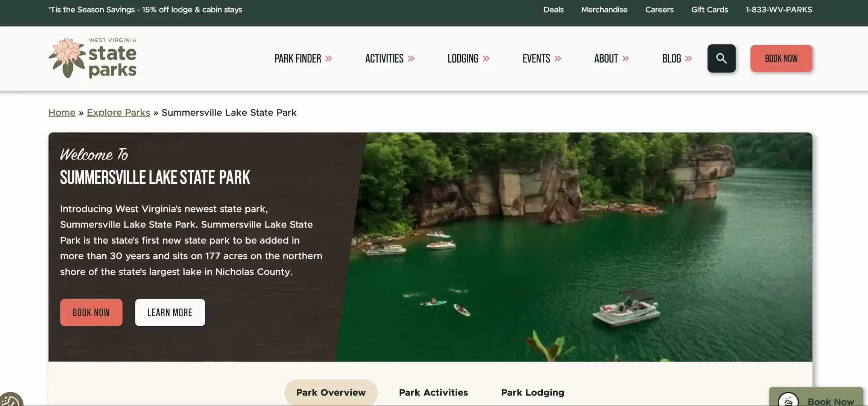Click the West Virginia State Parks logo

[x=93, y=58]
